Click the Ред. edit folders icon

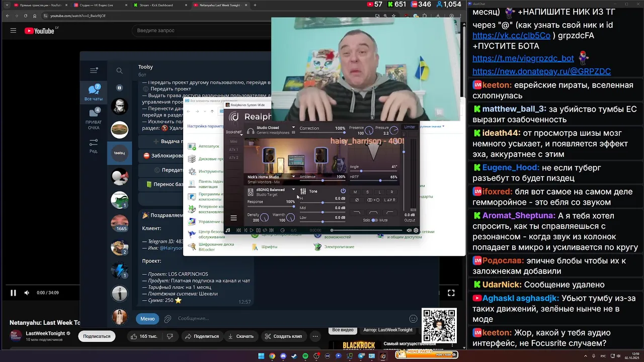[94, 146]
